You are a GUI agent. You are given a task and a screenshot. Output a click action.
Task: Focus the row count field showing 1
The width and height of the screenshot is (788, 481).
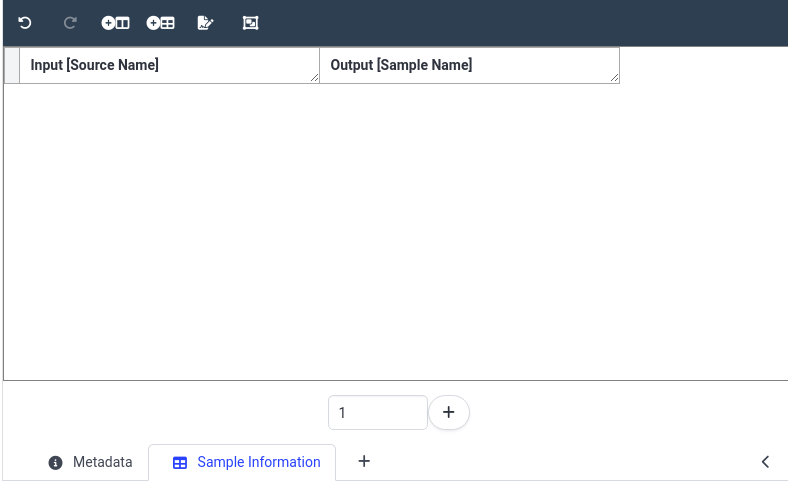pos(377,413)
